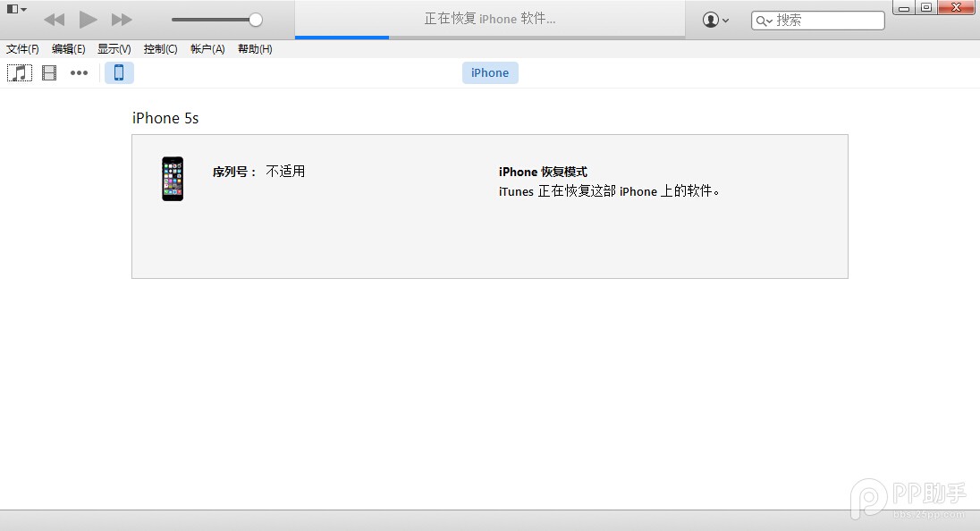Open the 编辑(E) menu
This screenshot has height=531, width=980.
click(x=68, y=49)
